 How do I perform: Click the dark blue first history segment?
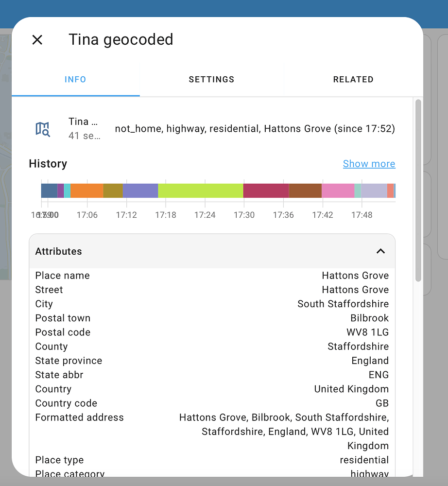49,191
